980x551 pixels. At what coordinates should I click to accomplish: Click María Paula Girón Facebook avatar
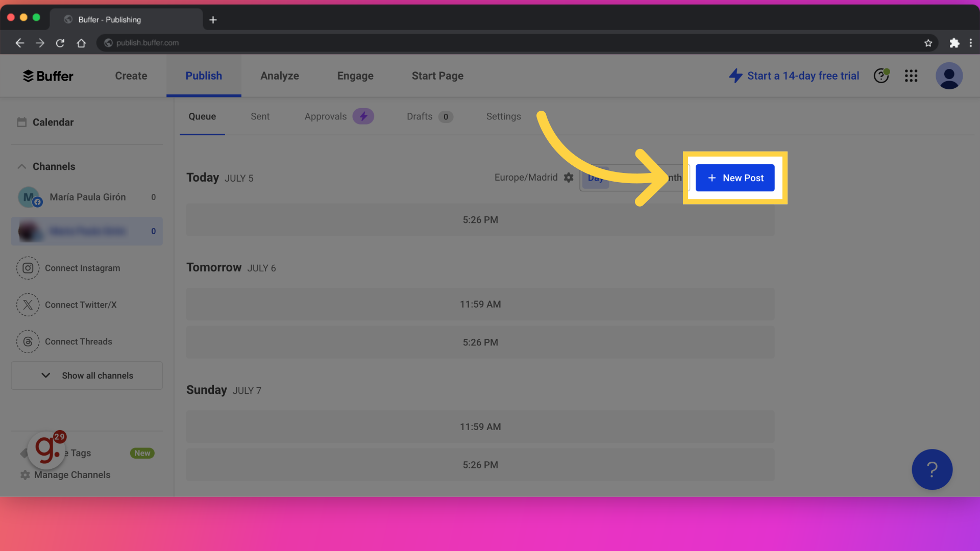[x=30, y=197]
